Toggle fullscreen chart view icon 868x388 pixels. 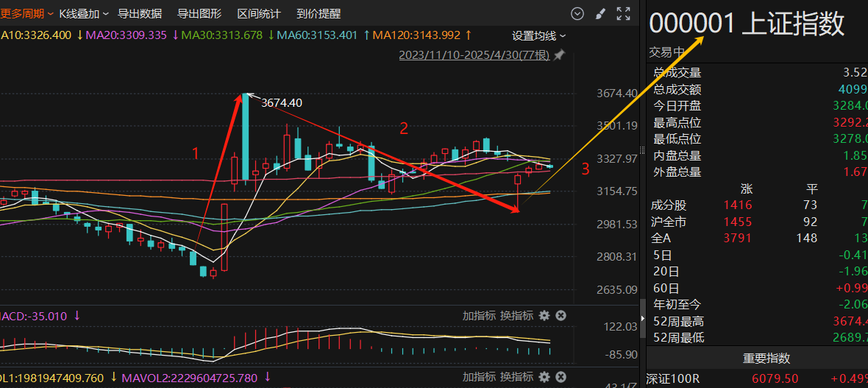[623, 14]
